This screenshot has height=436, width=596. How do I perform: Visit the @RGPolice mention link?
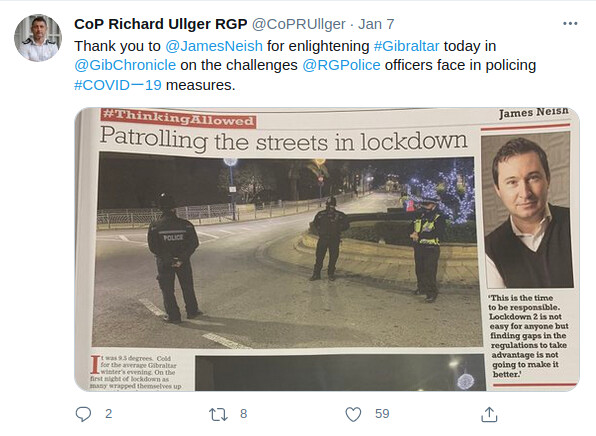pos(341,65)
